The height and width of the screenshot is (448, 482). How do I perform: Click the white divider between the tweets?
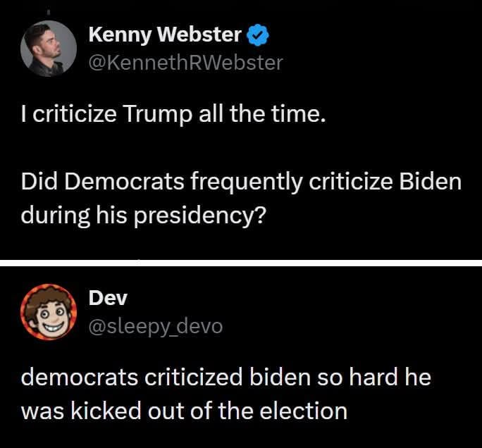(x=241, y=263)
